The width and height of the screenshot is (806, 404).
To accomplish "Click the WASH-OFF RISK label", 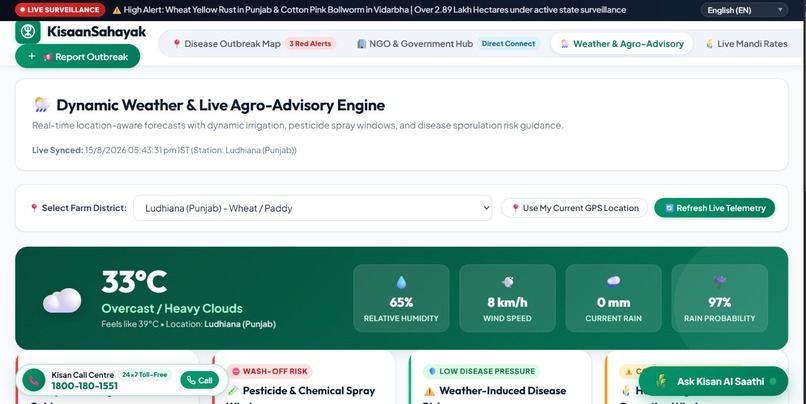I will [270, 371].
